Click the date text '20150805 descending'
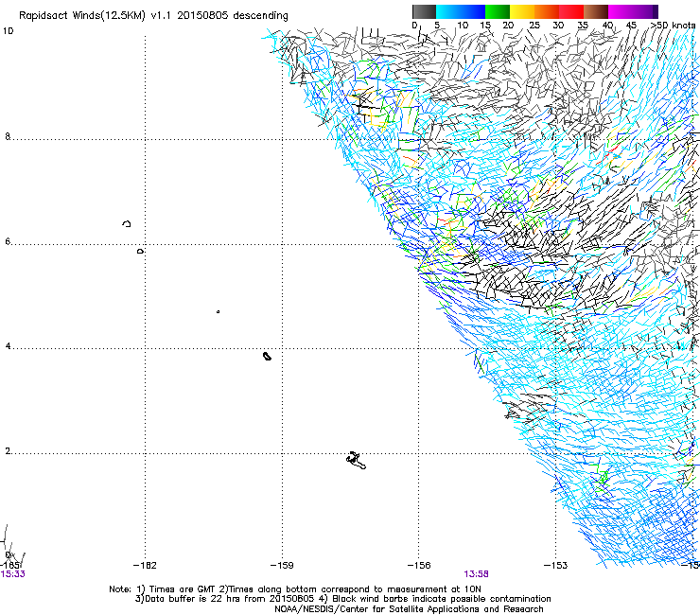This screenshot has width=700, height=615. [x=233, y=16]
